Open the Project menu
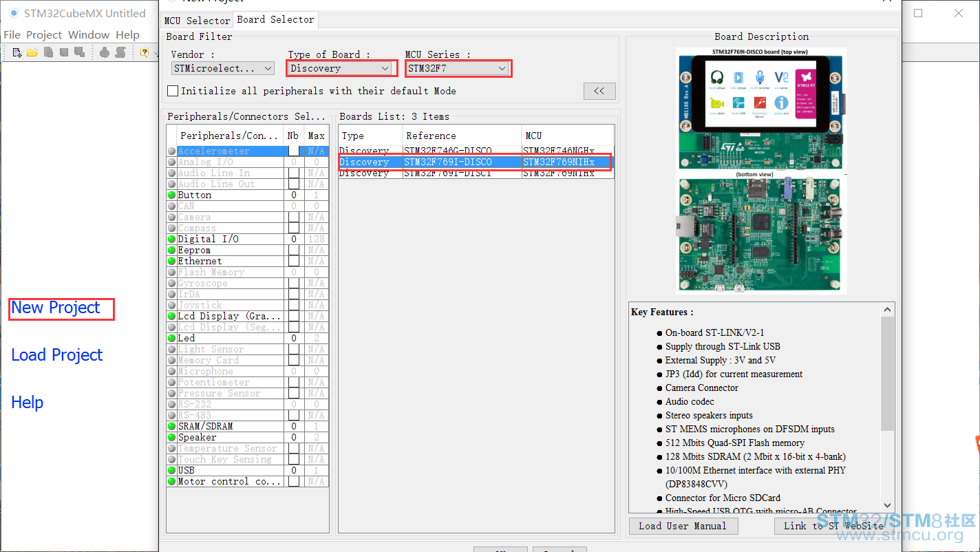980x552 pixels. click(44, 34)
